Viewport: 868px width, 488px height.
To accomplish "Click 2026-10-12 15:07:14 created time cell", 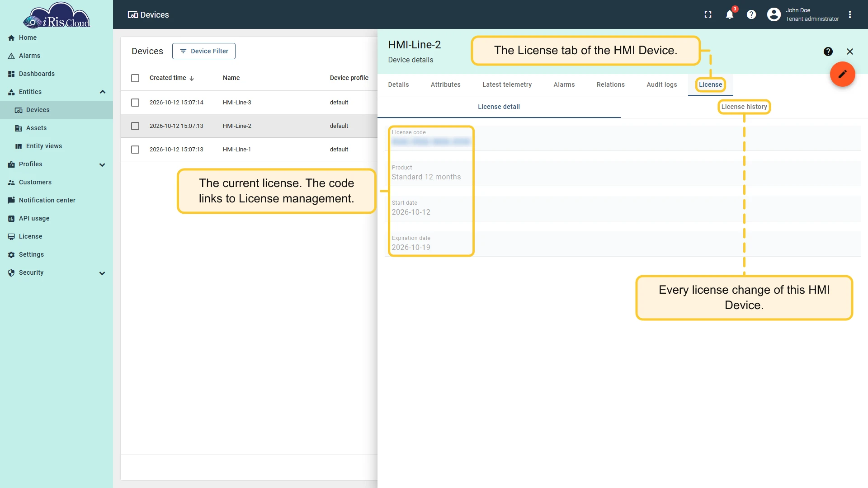I will [x=176, y=103].
